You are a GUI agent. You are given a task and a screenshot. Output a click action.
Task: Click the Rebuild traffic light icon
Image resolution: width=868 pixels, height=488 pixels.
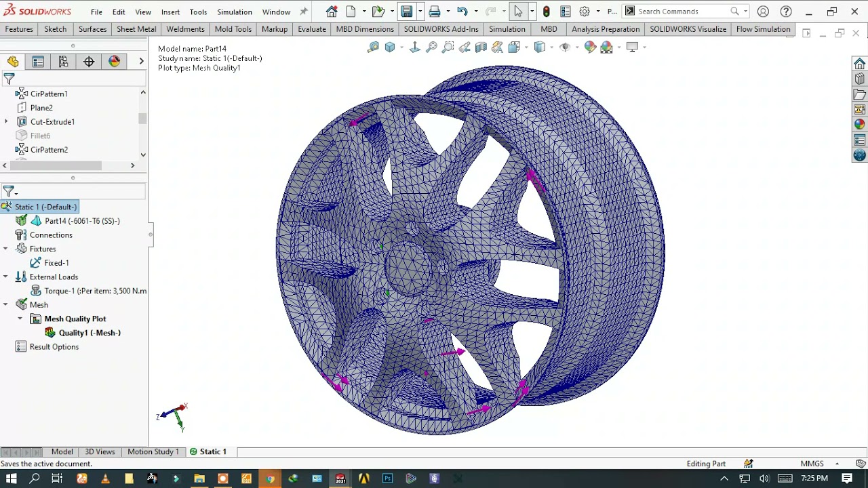coord(546,12)
